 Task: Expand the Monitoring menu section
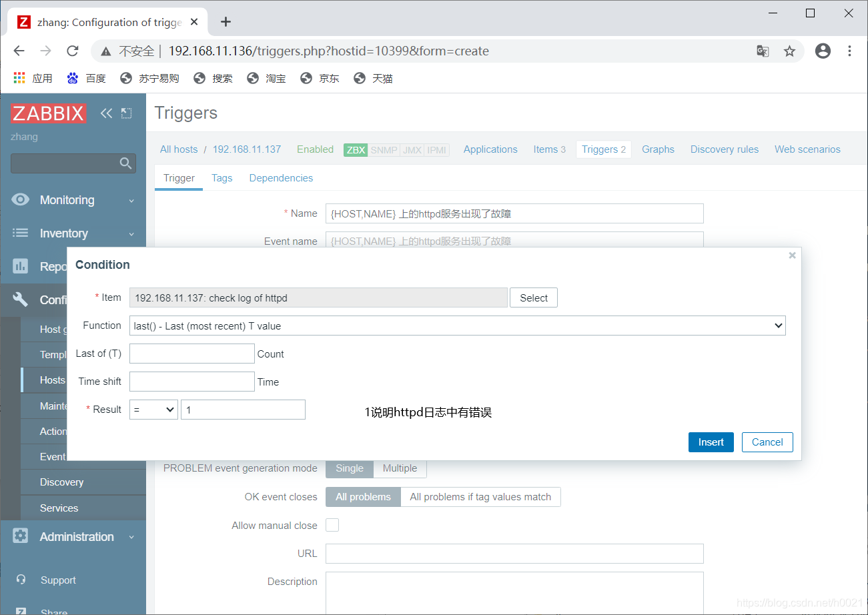click(73, 200)
